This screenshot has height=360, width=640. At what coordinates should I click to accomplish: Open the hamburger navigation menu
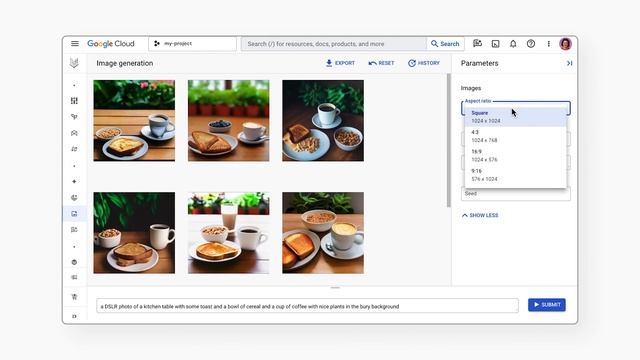pos(75,44)
